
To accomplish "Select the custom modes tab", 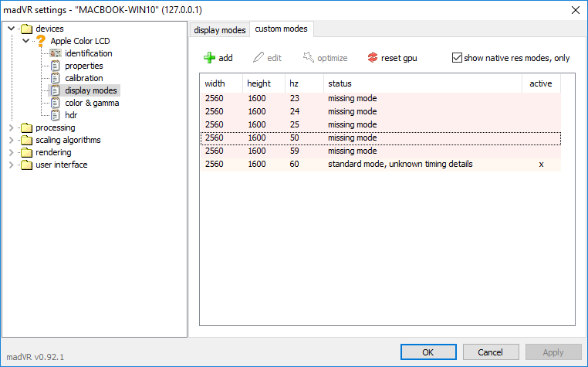I will click(282, 29).
